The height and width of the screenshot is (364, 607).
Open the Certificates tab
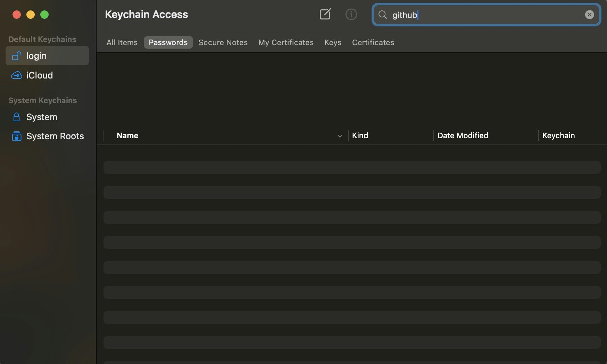click(x=373, y=42)
